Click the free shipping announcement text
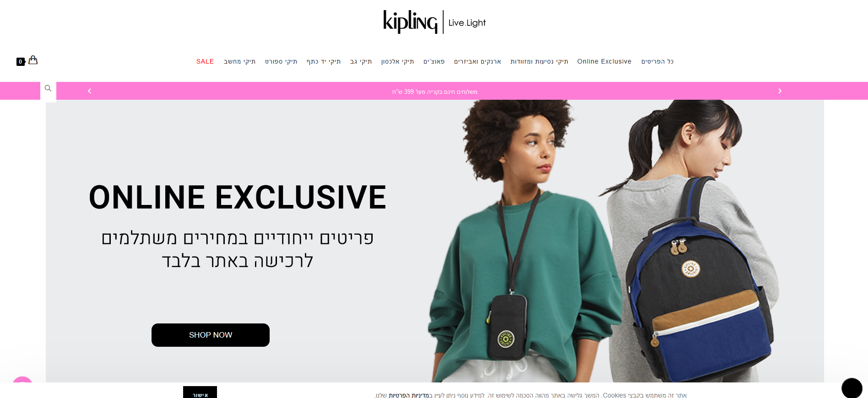 click(x=434, y=91)
